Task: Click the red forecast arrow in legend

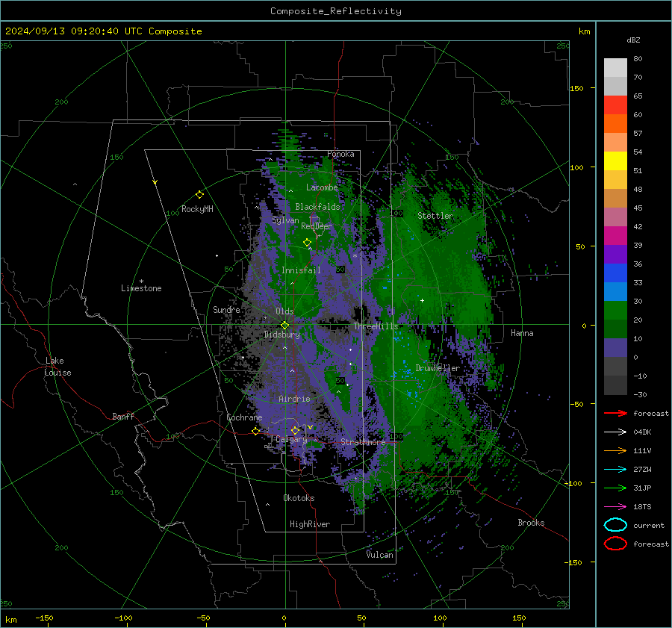Action: pyautogui.click(x=615, y=413)
